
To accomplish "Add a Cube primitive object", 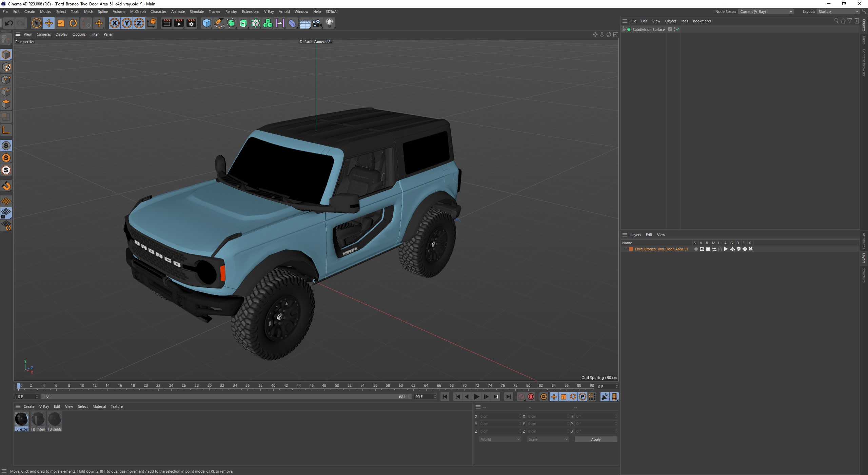I will 206,23.
